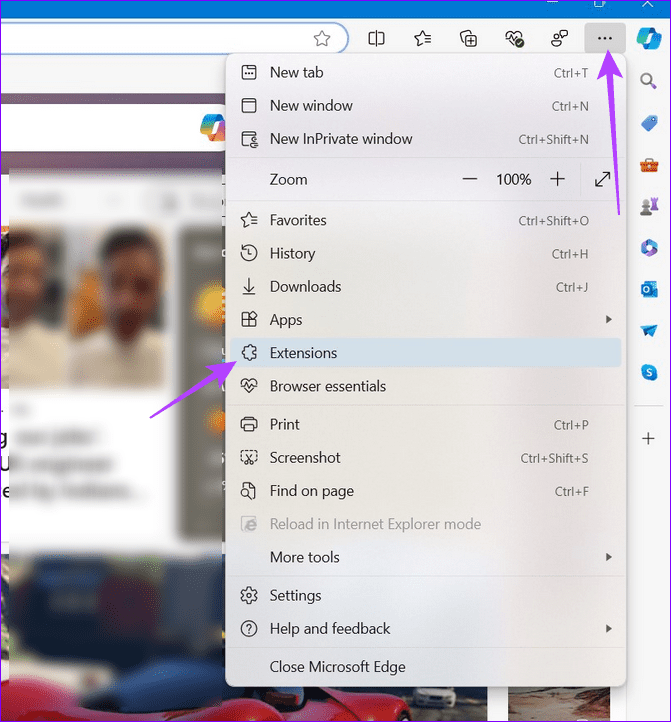The height and width of the screenshot is (722, 671).
Task: Open Downloads from the menu
Action: click(x=426, y=287)
